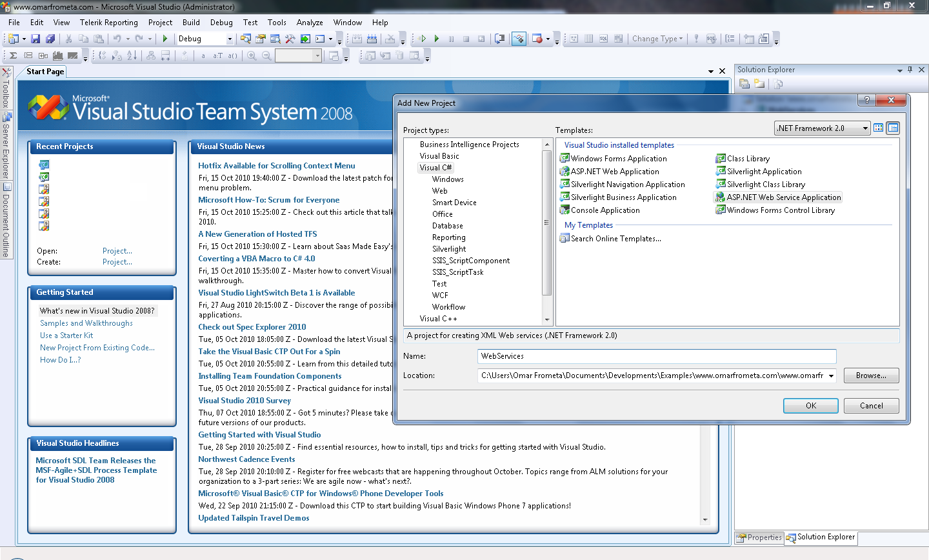Select WCF under Visual C#

pyautogui.click(x=440, y=295)
